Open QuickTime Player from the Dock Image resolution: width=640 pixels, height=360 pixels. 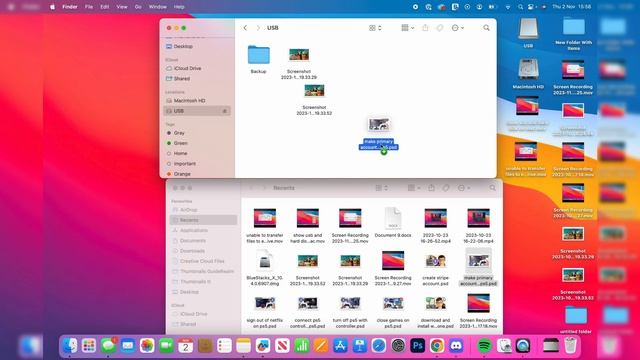click(x=523, y=346)
